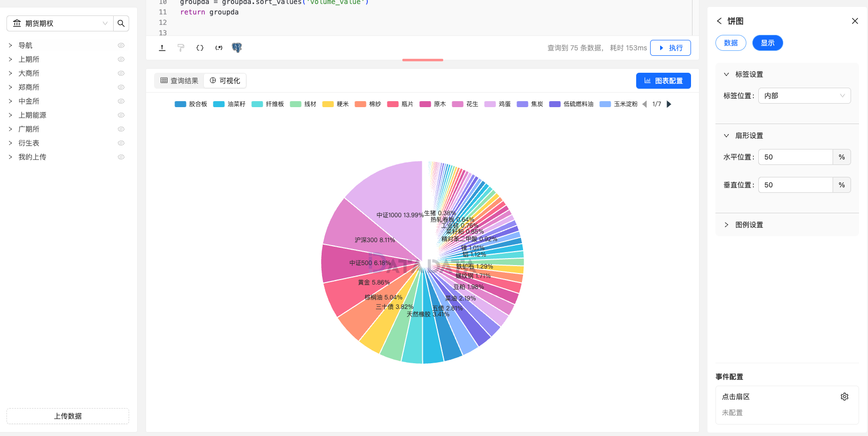Click the PostgreSQL elephant icon
Viewport: 868px width, 436px height.
click(237, 48)
